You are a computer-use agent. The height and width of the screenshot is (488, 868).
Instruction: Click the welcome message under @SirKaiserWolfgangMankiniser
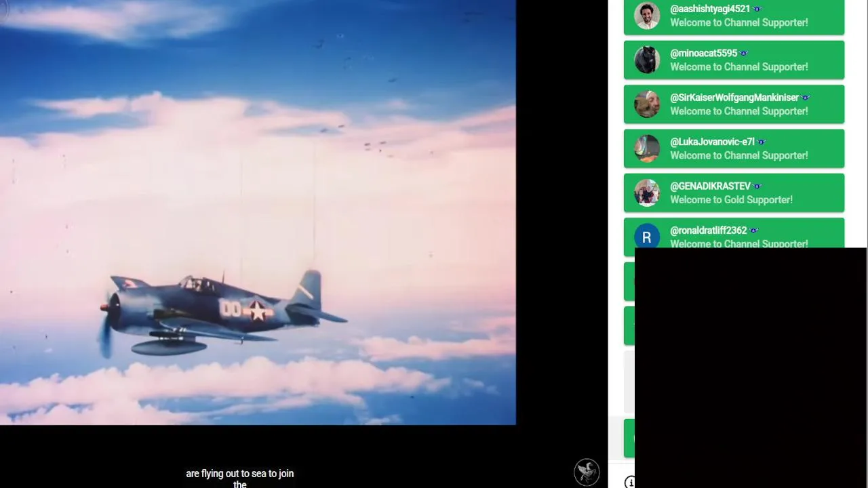(739, 111)
